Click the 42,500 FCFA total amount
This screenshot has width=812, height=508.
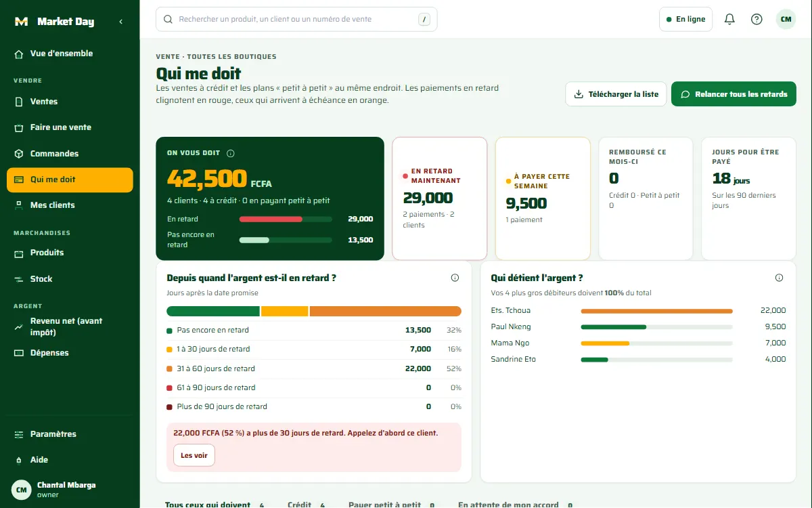pyautogui.click(x=219, y=179)
